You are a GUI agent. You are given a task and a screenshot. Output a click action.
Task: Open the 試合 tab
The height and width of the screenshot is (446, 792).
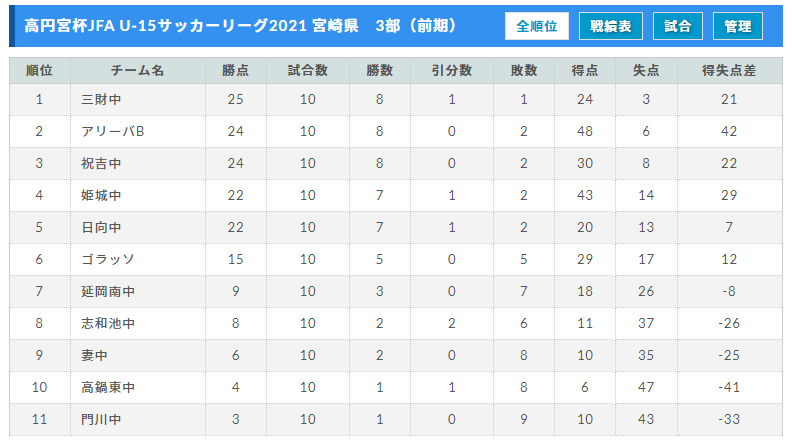(677, 26)
